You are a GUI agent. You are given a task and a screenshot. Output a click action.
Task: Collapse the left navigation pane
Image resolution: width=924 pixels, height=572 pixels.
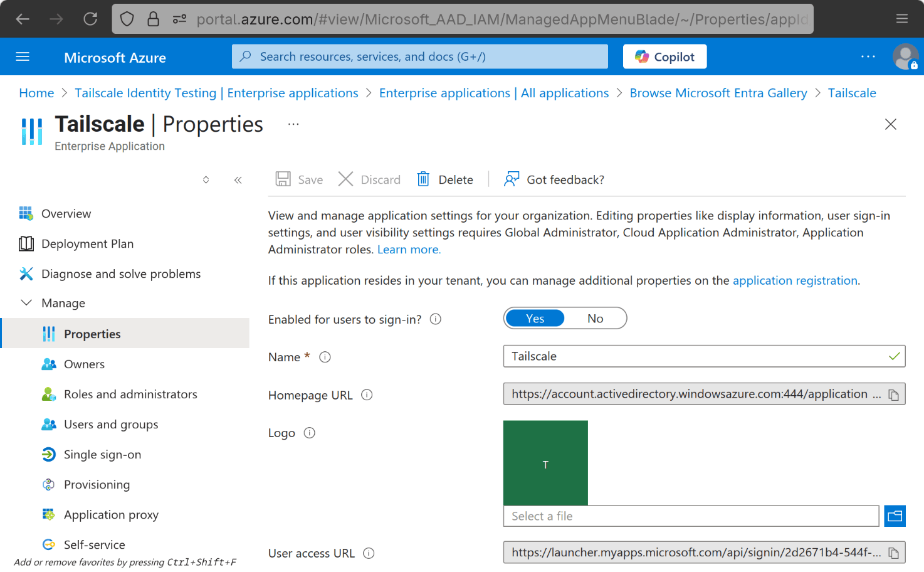click(238, 179)
